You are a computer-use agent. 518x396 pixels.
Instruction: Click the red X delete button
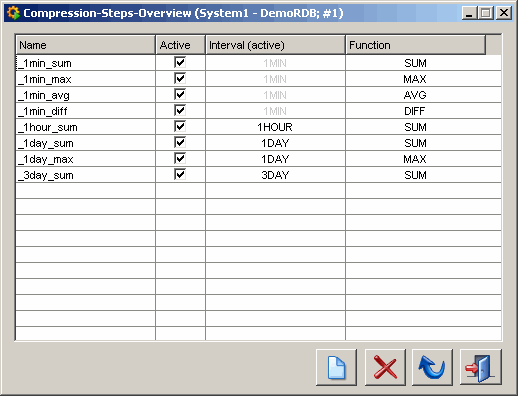(385, 367)
